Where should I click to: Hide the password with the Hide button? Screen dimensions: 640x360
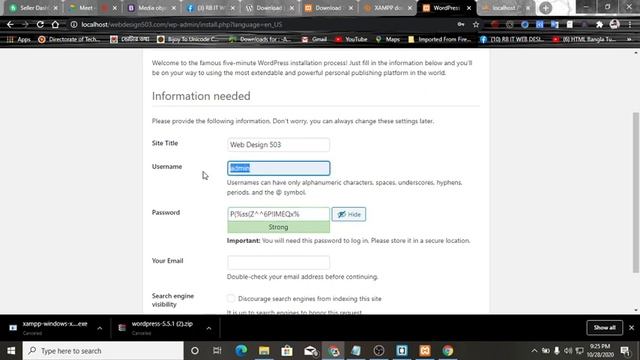tap(349, 214)
